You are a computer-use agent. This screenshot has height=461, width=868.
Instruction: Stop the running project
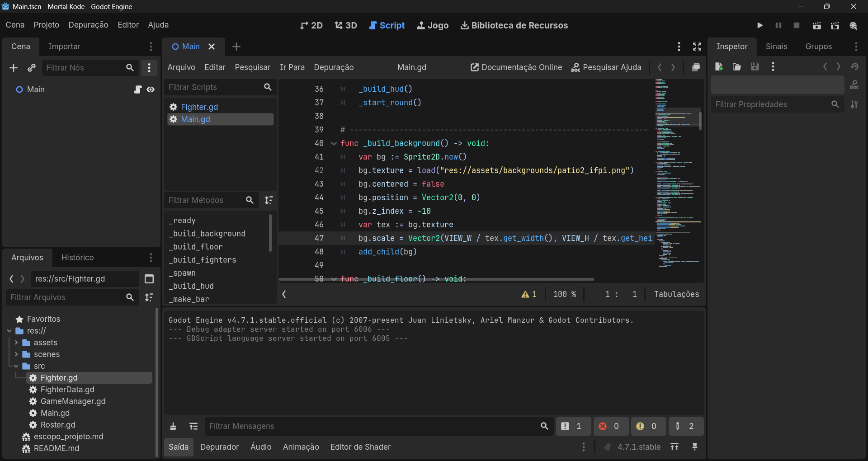(797, 25)
